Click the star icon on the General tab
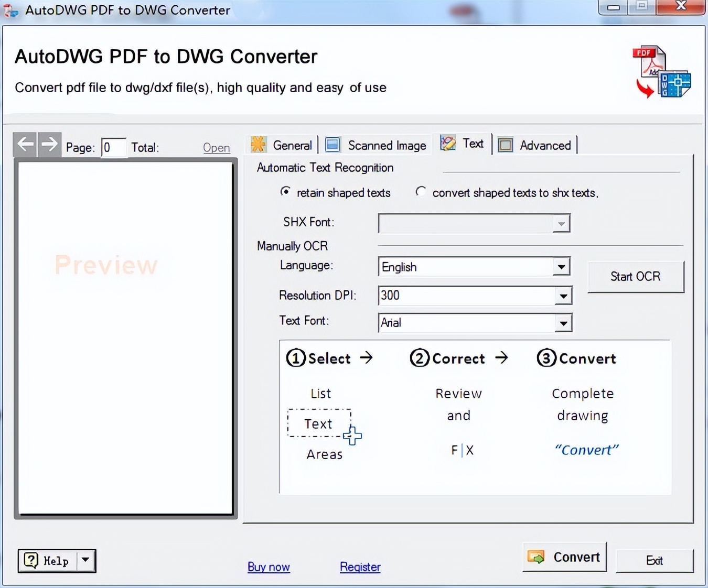 coord(258,145)
